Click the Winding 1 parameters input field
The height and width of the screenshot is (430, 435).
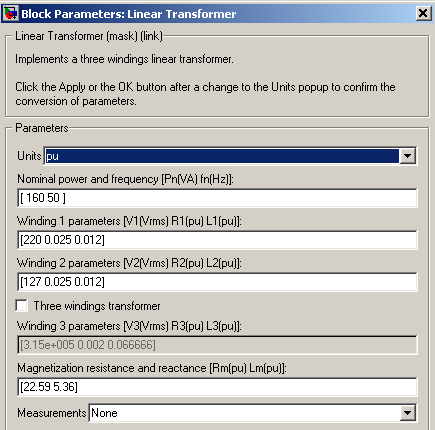(217, 240)
